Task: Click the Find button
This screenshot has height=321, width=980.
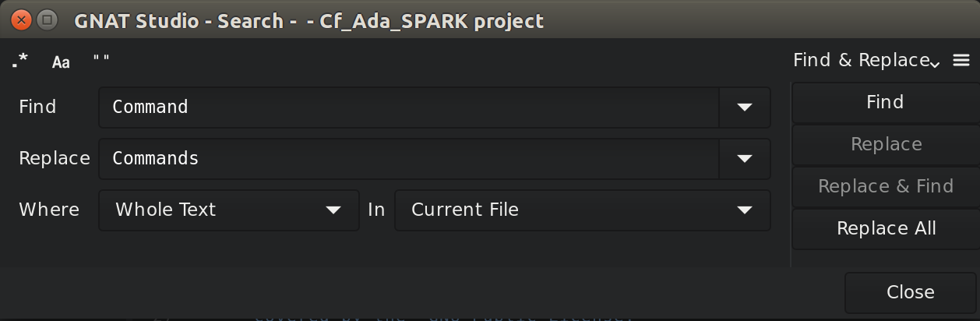Action: coord(886,103)
